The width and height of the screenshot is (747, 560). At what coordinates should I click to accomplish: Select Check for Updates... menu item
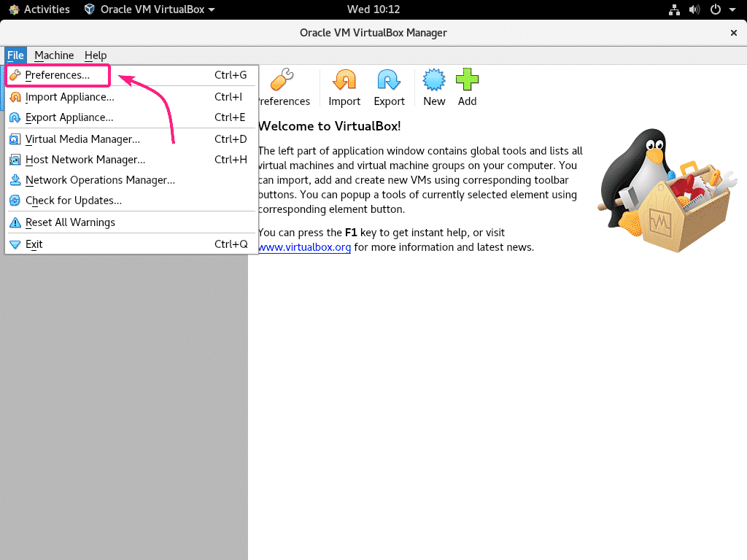point(73,201)
